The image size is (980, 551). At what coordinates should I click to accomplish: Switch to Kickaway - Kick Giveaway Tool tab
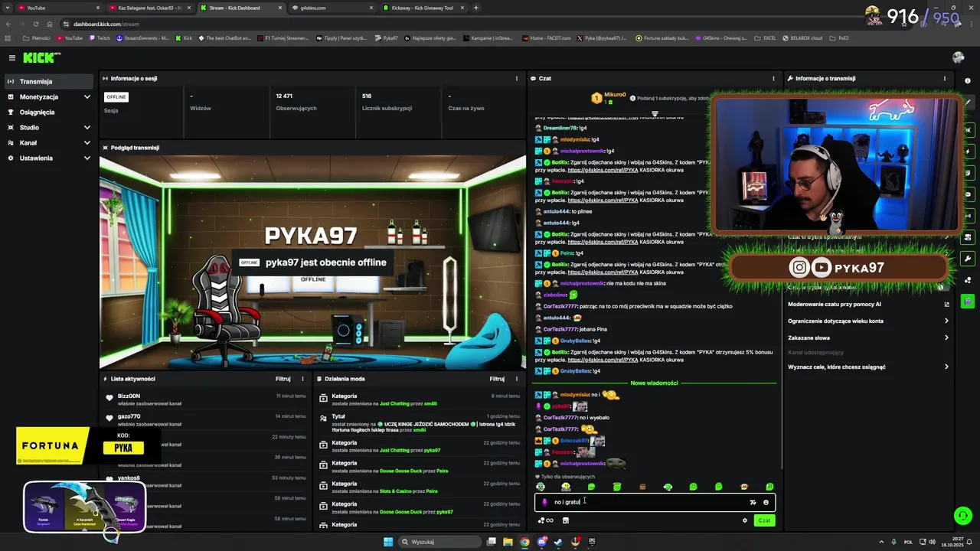(423, 8)
